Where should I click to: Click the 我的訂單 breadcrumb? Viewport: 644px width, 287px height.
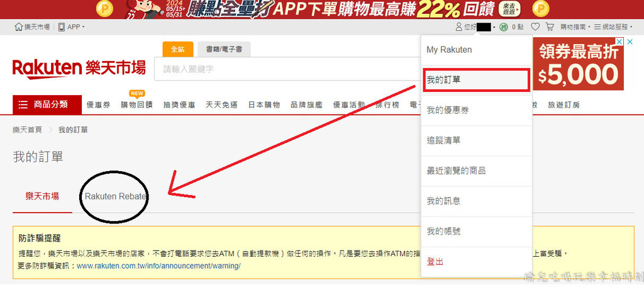[x=73, y=130]
